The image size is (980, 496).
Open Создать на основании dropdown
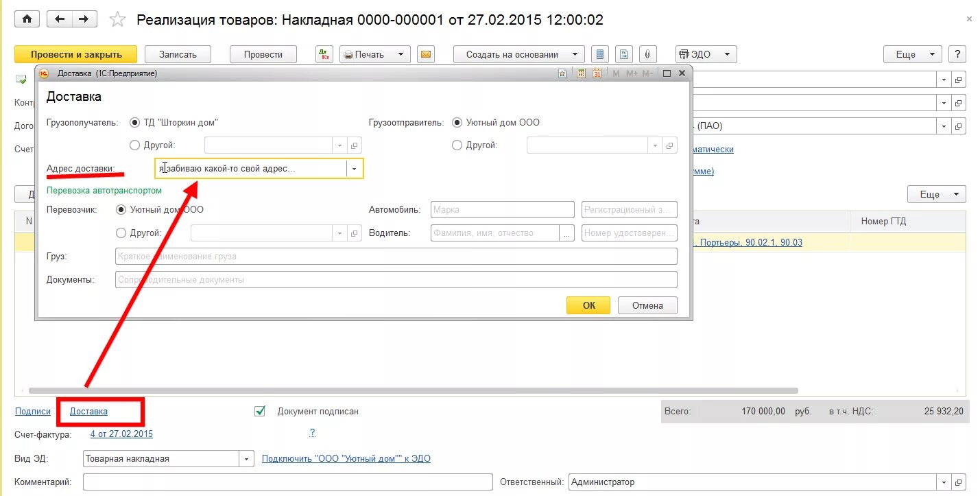tap(519, 54)
